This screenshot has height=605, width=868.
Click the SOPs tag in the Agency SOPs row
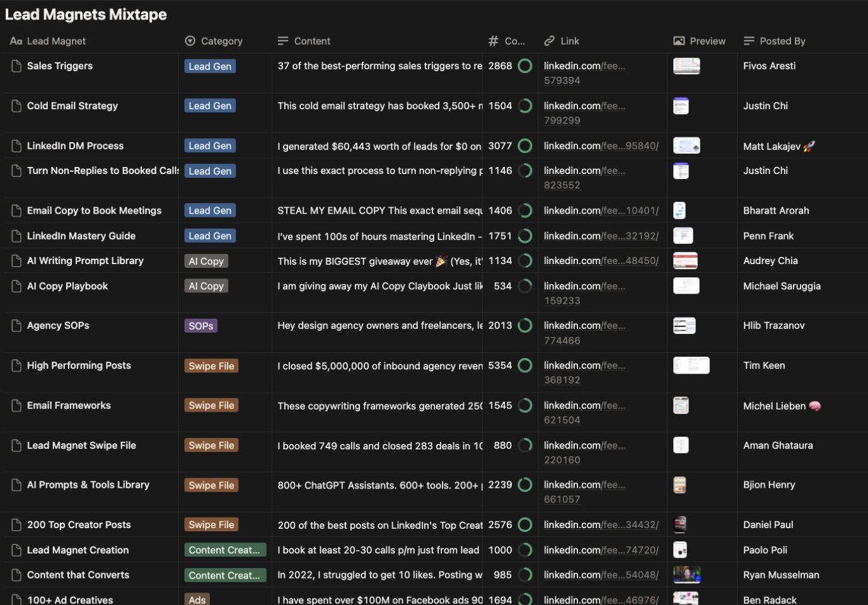[200, 326]
